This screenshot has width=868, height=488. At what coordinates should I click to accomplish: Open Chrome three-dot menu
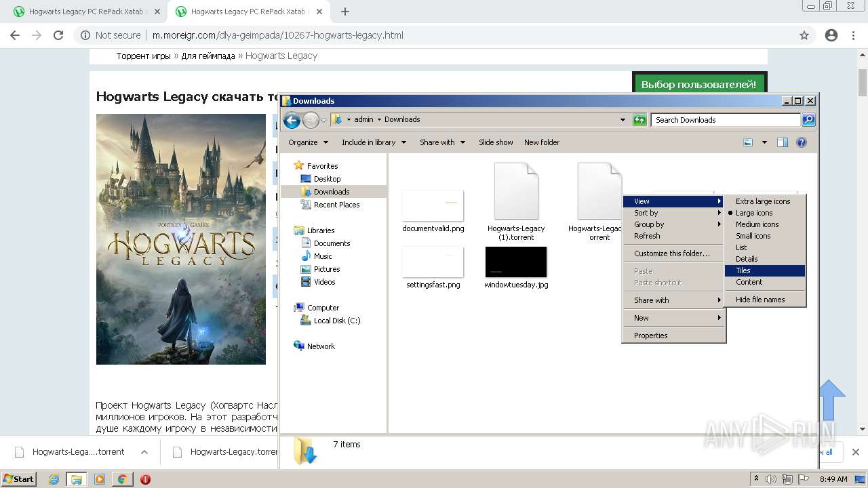coord(854,35)
